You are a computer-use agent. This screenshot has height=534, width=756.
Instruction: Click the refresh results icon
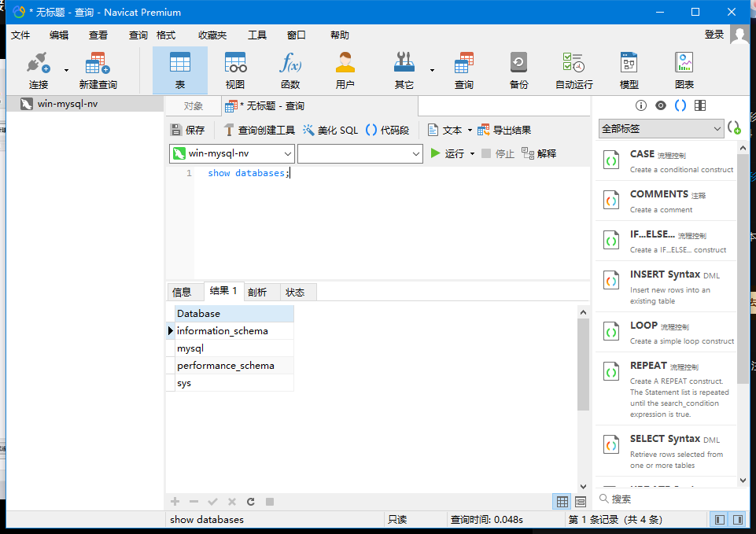[x=251, y=502]
